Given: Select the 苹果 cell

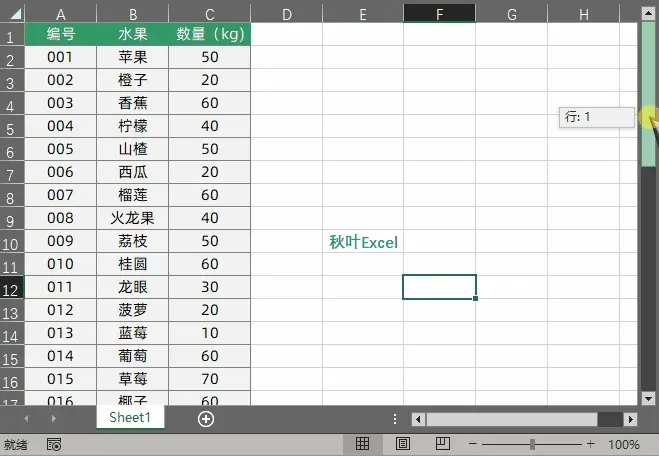Looking at the screenshot, I should [133, 57].
